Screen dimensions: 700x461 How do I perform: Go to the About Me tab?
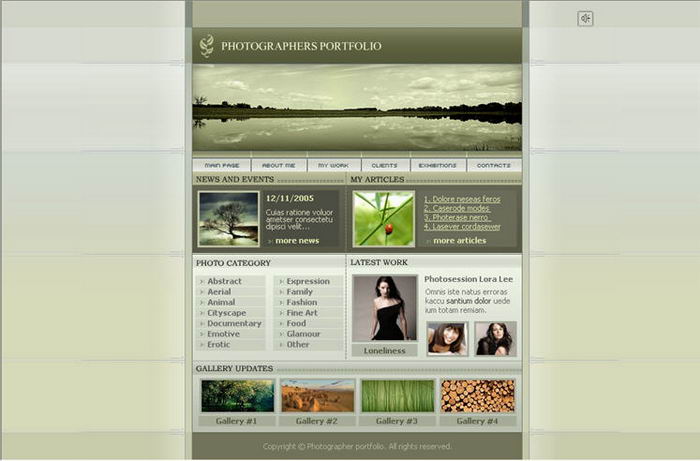point(278,165)
